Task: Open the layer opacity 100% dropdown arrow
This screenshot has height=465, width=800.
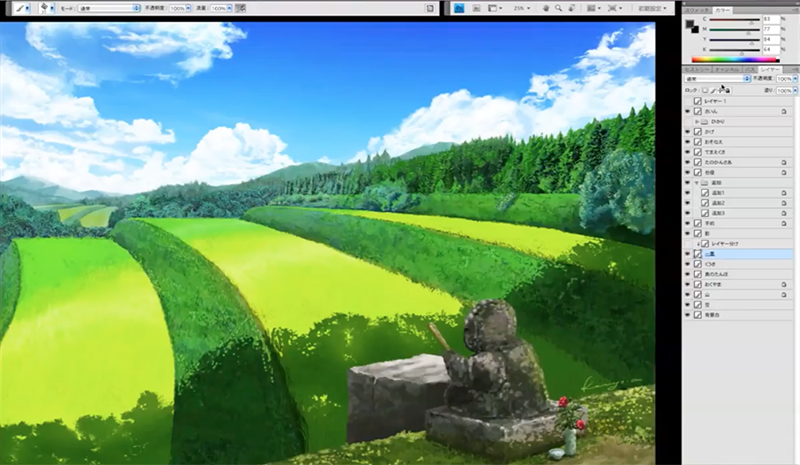Action: tap(795, 79)
